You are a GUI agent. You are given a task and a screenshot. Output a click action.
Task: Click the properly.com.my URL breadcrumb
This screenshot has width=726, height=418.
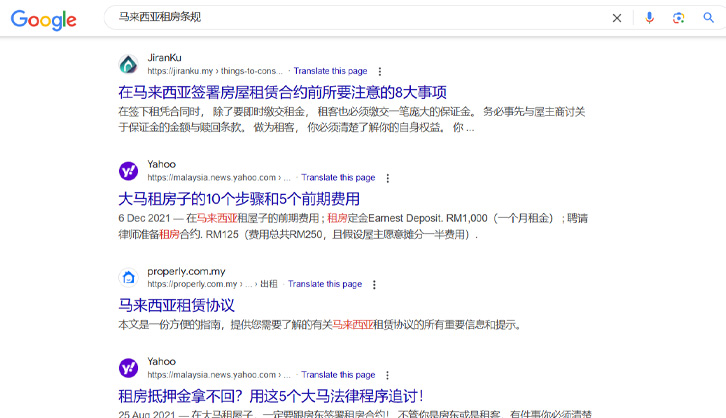(x=212, y=284)
